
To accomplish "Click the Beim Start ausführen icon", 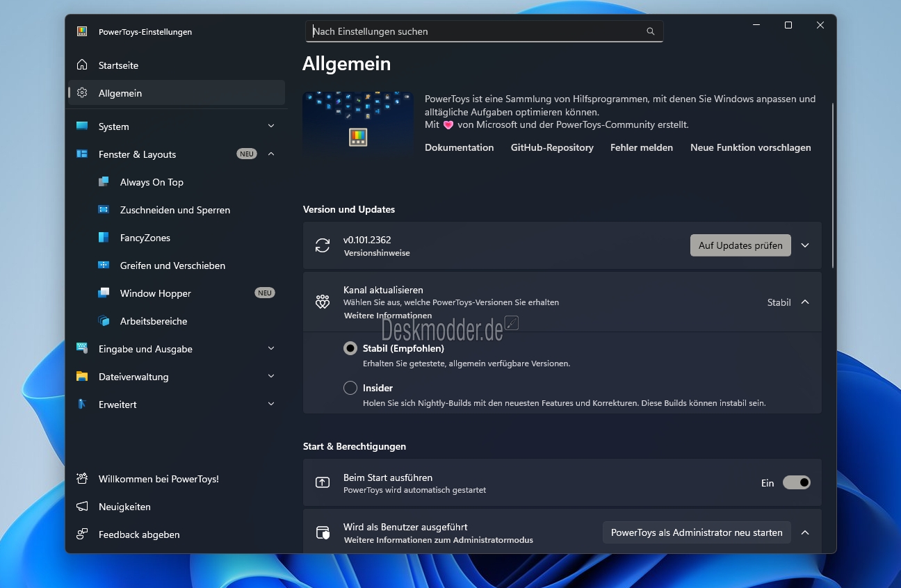I will coord(323,482).
